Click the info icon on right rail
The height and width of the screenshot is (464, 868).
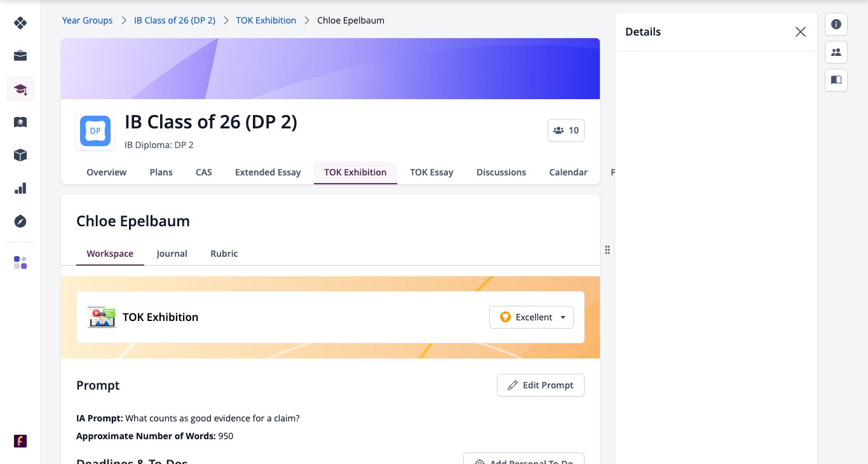tap(836, 24)
